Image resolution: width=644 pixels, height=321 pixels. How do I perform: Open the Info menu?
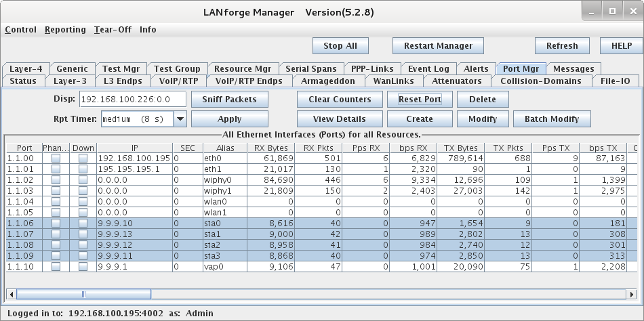click(148, 30)
